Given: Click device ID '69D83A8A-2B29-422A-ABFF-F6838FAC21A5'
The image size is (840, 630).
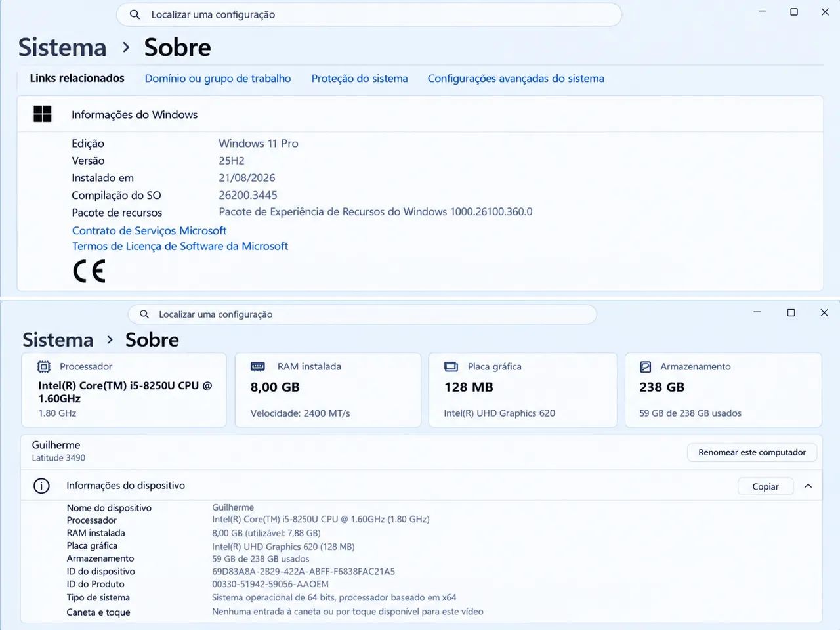Looking at the screenshot, I should click(x=304, y=572).
